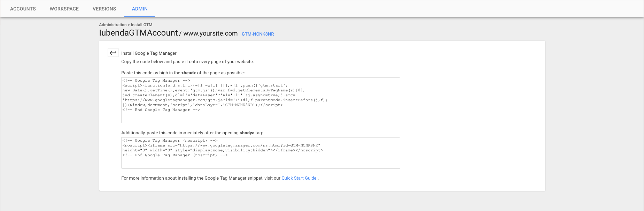Click the bold <body> tag in instructions

[x=247, y=133]
